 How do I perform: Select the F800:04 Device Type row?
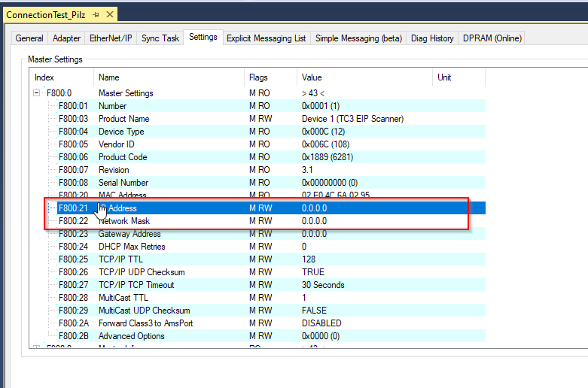257,132
